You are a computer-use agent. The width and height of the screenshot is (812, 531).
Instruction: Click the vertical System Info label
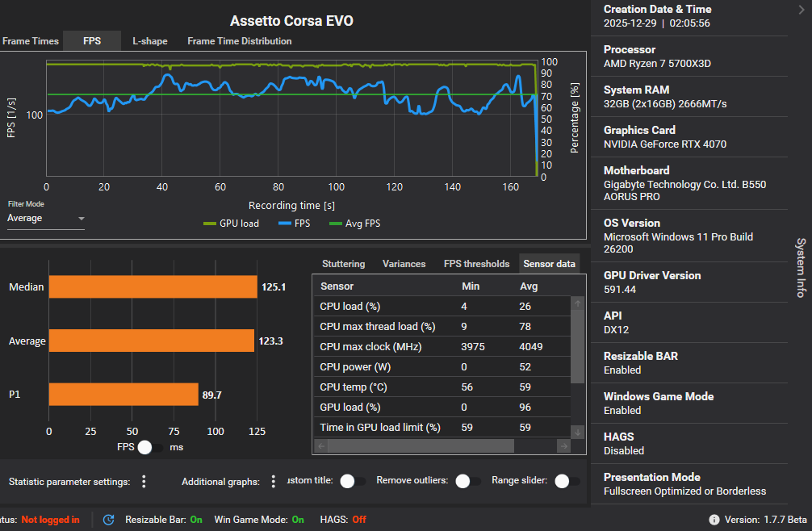[x=802, y=268]
